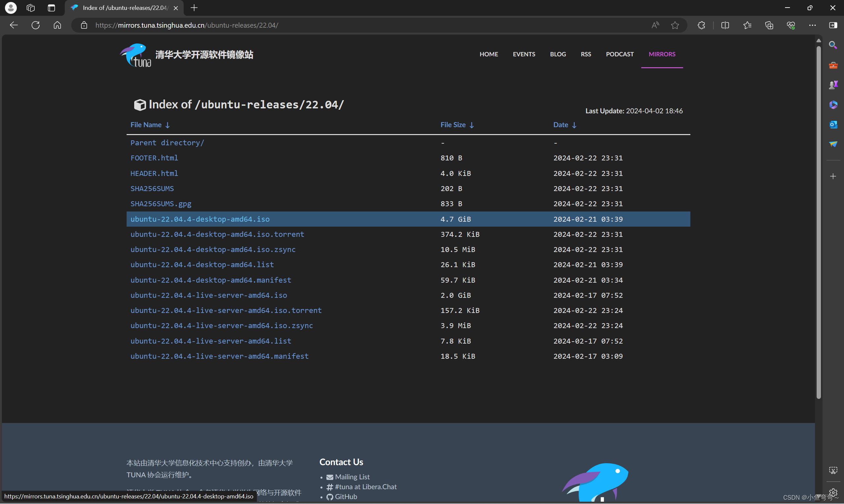Add page to favorites star icon

click(x=675, y=25)
